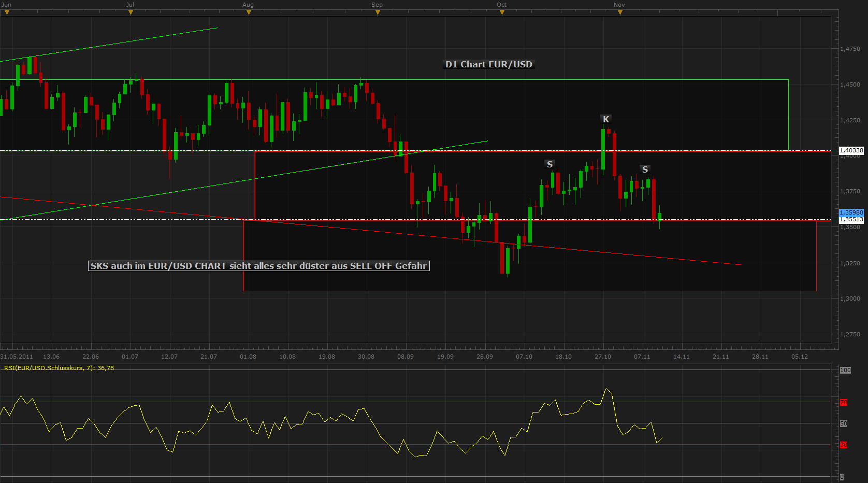868x483 pixels.
Task: Click the orange Aug marker arrow
Action: pos(249,11)
